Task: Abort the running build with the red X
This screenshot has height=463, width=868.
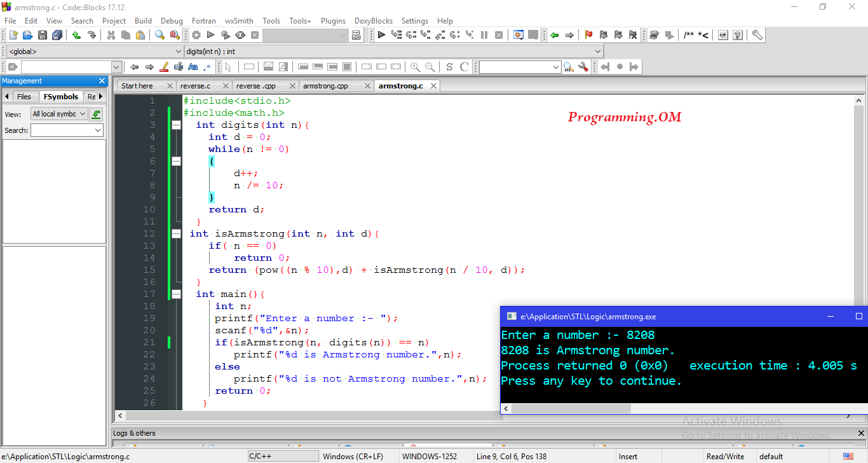Action: pyautogui.click(x=255, y=35)
